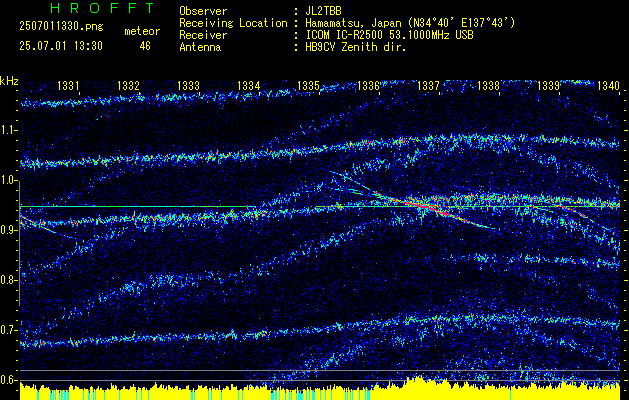Screen dimensions: 629x400
Task: Click the HROFFT title text
Action: pyautogui.click(x=103, y=8)
